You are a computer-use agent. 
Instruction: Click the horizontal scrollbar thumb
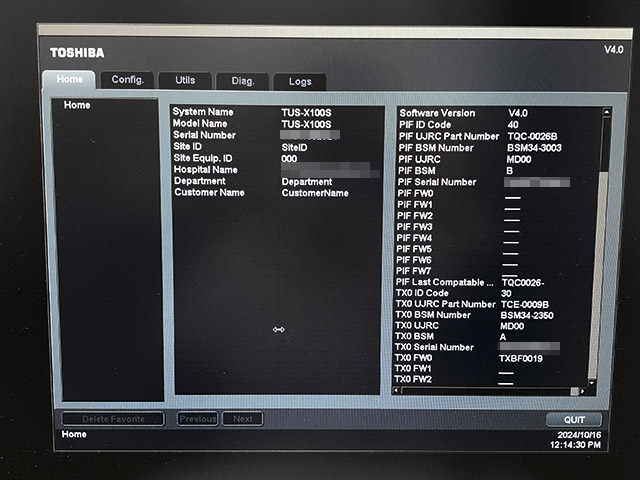click(574, 391)
